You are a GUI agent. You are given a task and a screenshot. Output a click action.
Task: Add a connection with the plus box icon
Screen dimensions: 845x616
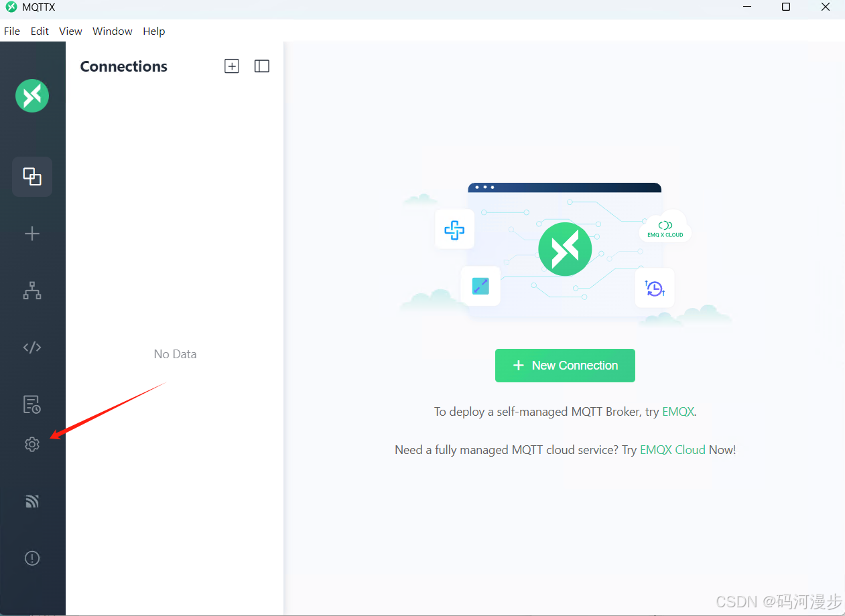click(x=232, y=66)
